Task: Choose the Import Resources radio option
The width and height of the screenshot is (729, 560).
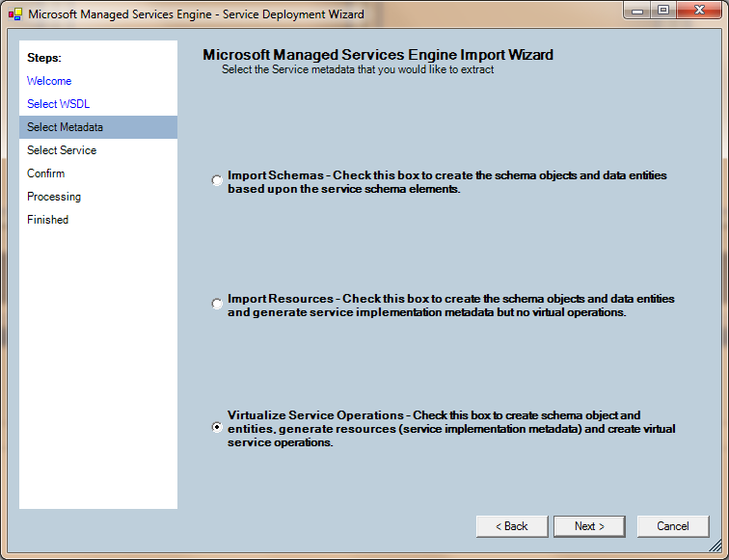Action: 217,304
